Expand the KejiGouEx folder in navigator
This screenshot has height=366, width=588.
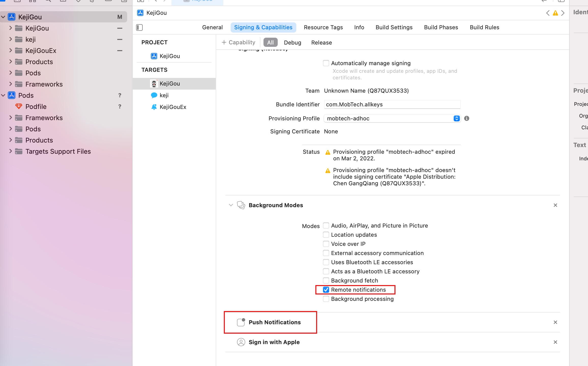10,50
